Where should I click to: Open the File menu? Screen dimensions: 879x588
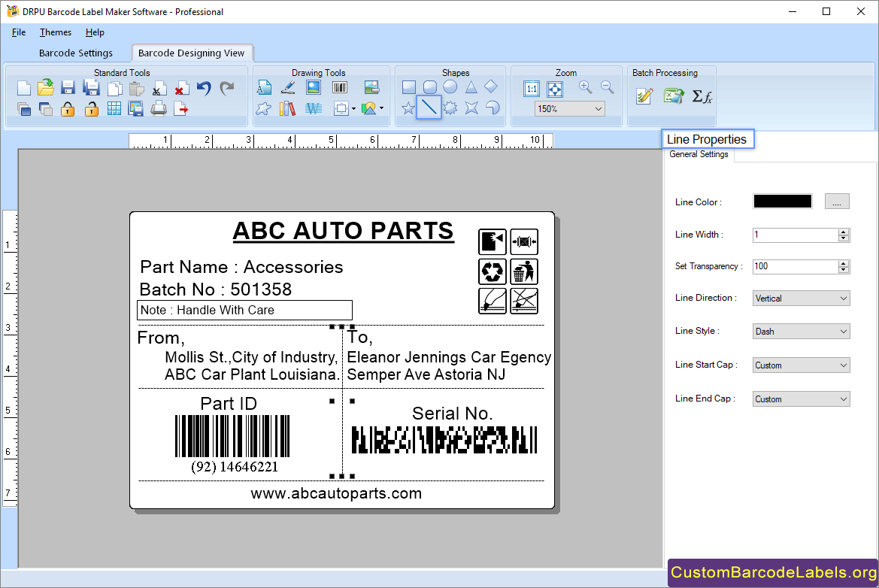(19, 32)
